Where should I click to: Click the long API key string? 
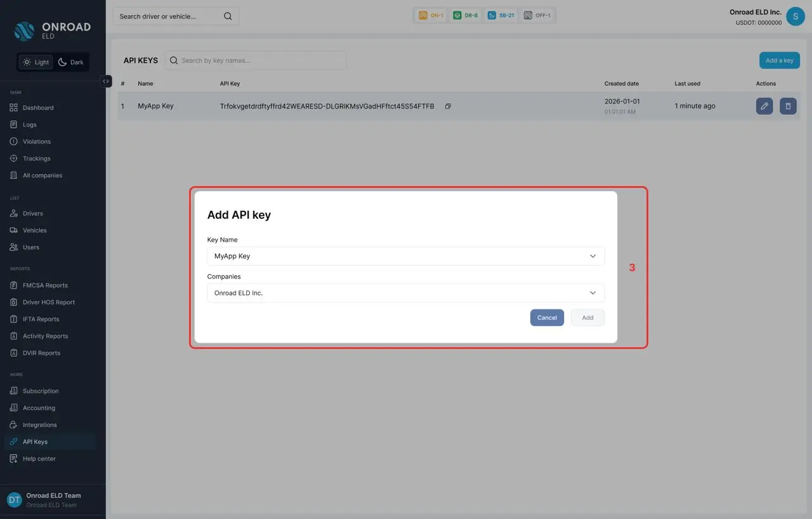coord(327,106)
